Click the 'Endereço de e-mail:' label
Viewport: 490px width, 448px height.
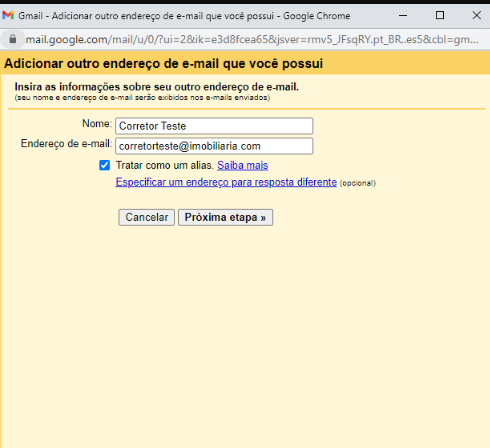click(x=66, y=144)
